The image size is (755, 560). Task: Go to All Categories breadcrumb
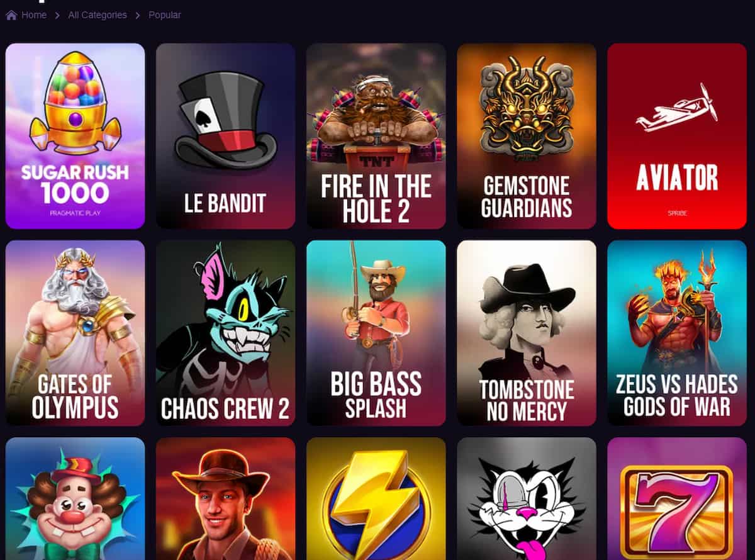click(98, 15)
